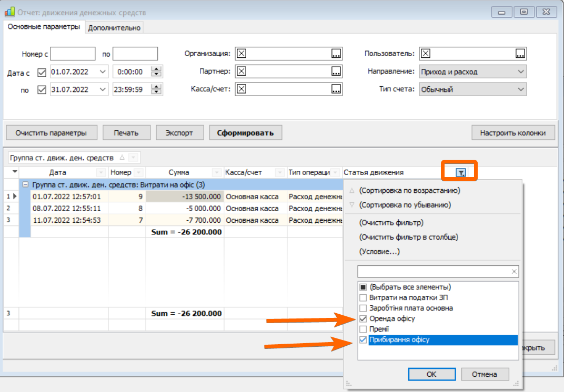The width and height of the screenshot is (564, 392).
Task: Choose Сортировка по возрастанию
Action: 410,190
